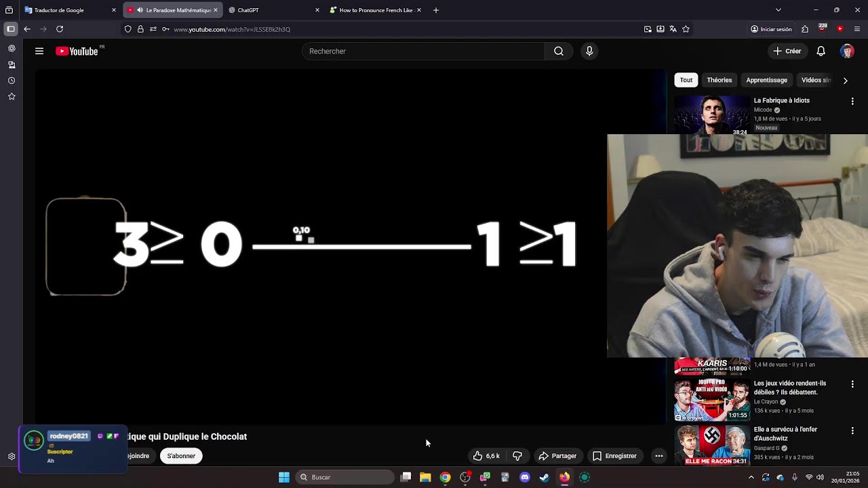The width and height of the screenshot is (868, 488).
Task: Switch to How to Pronounce French tab
Action: click(375, 10)
